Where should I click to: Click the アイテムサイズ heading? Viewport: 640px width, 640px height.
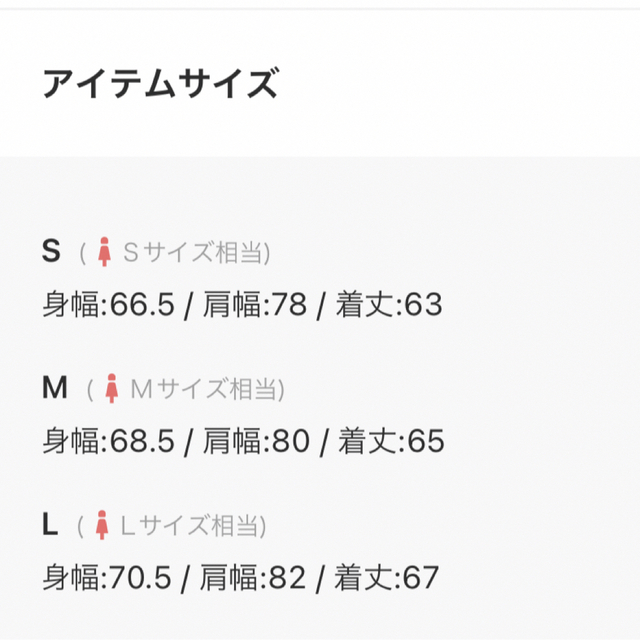(x=161, y=83)
